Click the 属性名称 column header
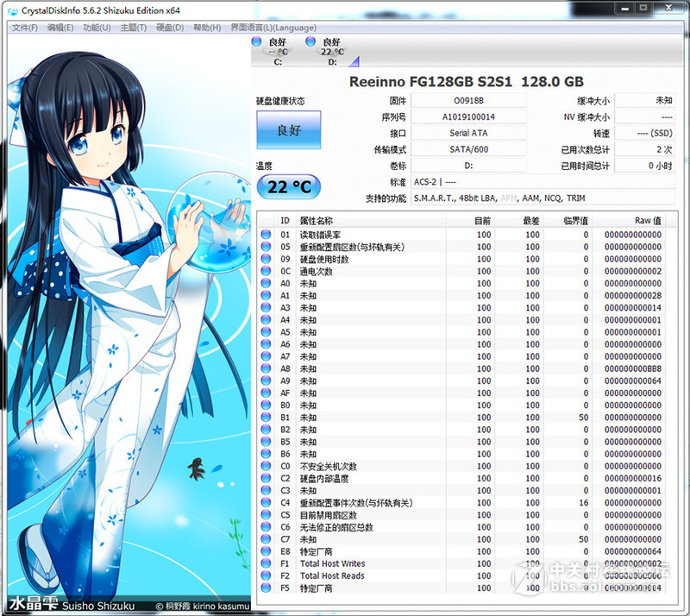 pyautogui.click(x=316, y=221)
